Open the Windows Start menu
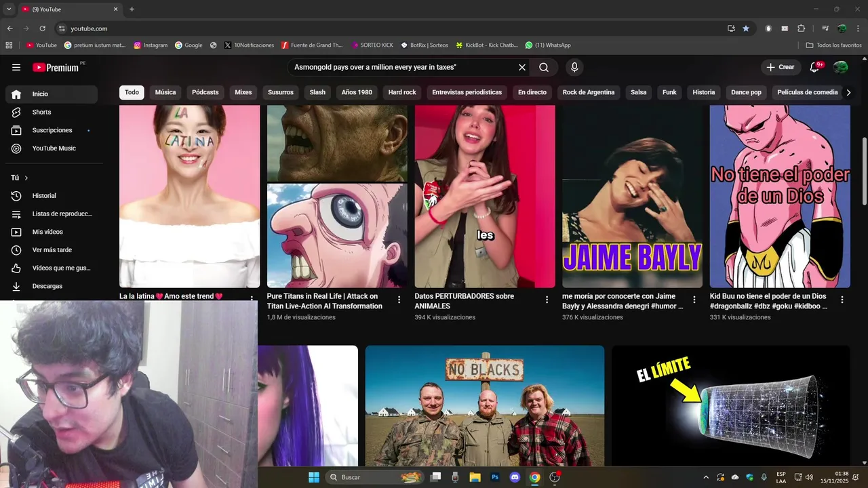 click(x=313, y=477)
